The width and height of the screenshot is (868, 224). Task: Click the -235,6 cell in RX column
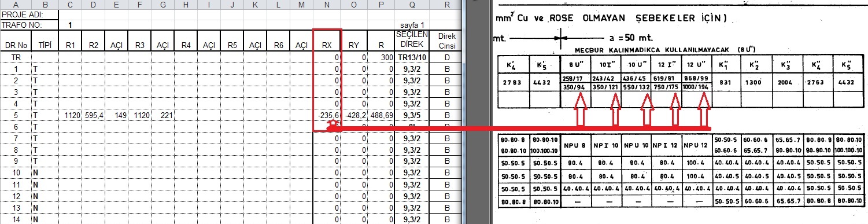[327, 116]
